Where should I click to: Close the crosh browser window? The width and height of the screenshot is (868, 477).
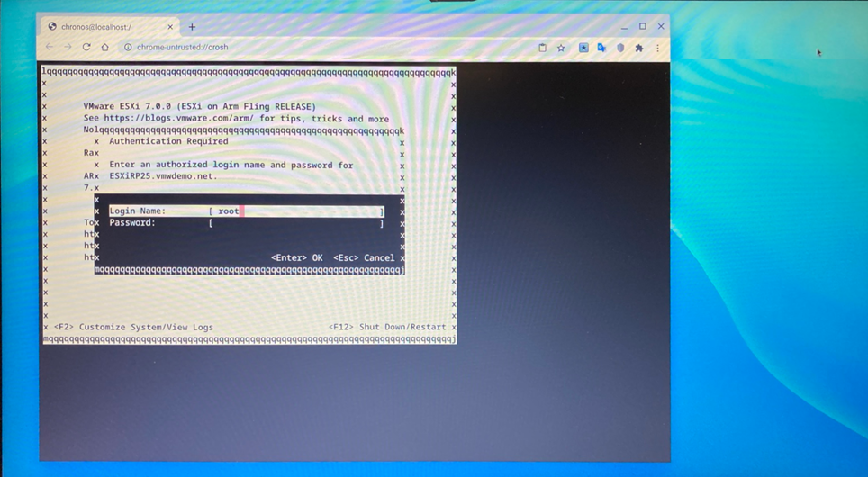(x=661, y=26)
